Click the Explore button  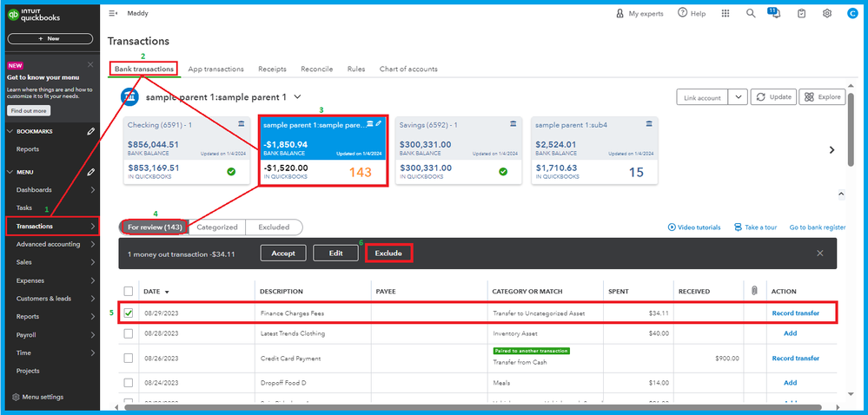(x=822, y=97)
